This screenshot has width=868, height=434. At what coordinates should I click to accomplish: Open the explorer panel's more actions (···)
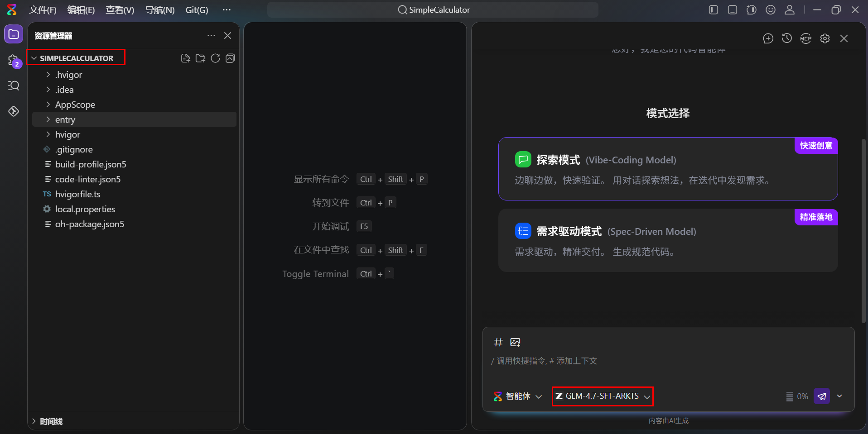[211, 36]
